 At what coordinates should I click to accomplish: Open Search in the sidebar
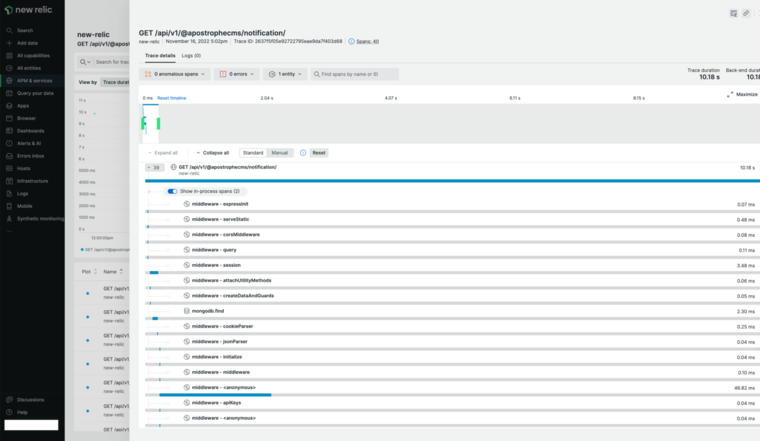point(25,31)
